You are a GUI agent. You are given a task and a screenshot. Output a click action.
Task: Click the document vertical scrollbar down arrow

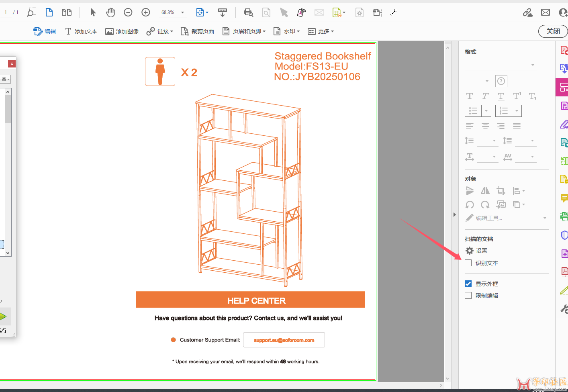point(447,379)
